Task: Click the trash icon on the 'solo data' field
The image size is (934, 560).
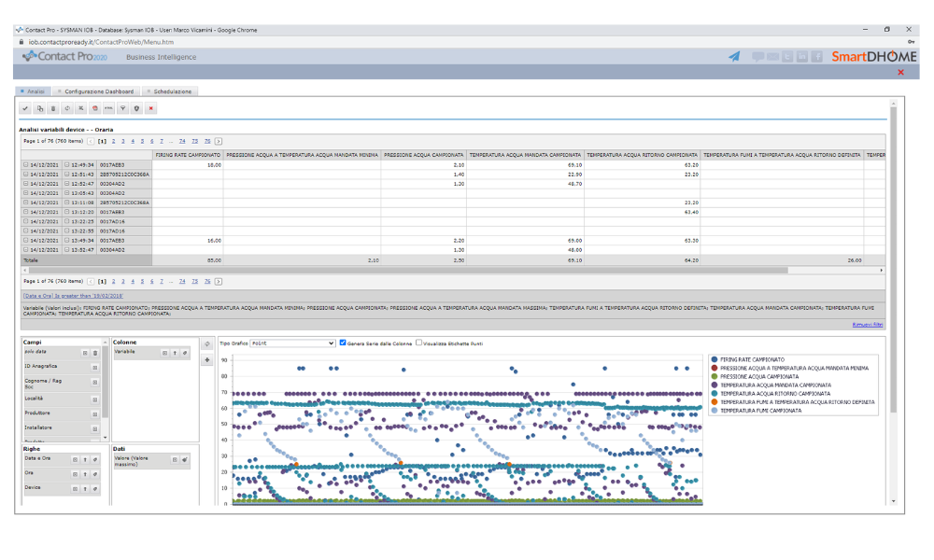Action: tap(94, 353)
